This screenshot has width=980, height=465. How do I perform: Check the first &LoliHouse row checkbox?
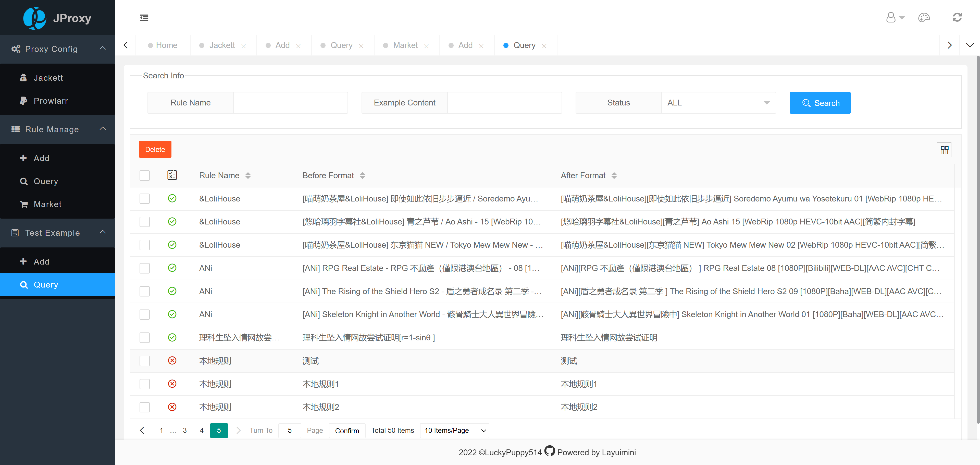click(145, 198)
